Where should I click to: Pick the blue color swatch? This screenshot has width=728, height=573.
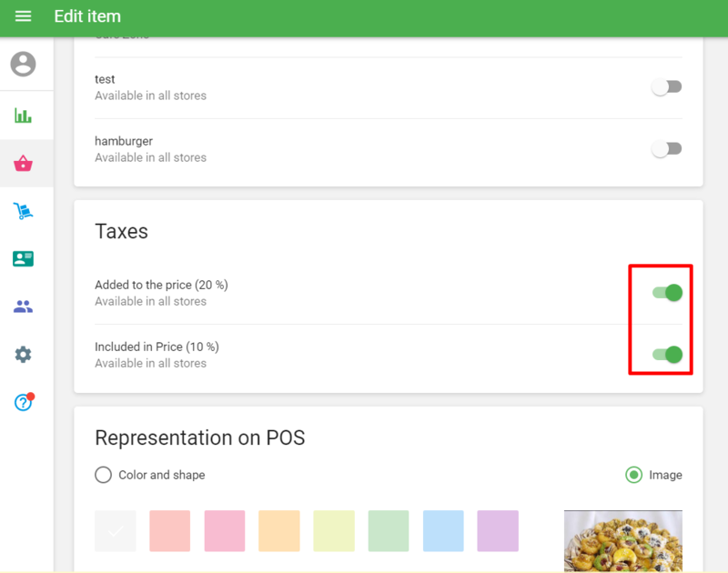coord(443,531)
